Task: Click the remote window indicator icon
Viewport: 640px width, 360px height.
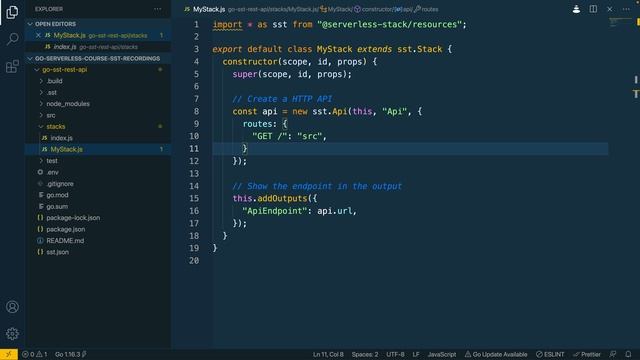Action: click(x=9, y=354)
